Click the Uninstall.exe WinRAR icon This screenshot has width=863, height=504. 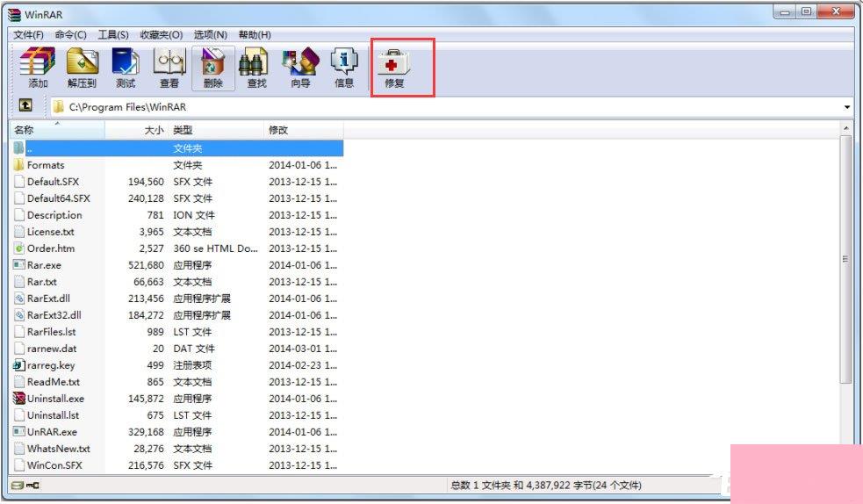[18, 399]
